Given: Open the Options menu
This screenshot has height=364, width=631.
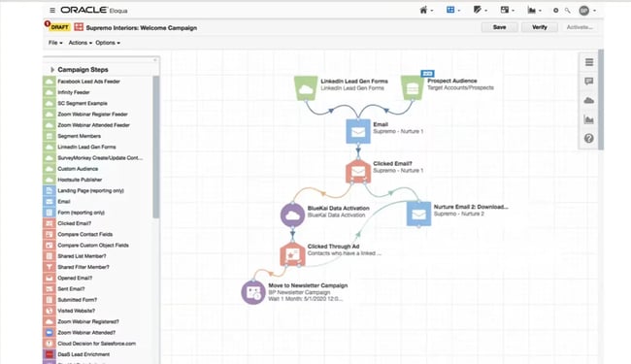Looking at the screenshot, I should 108,43.
